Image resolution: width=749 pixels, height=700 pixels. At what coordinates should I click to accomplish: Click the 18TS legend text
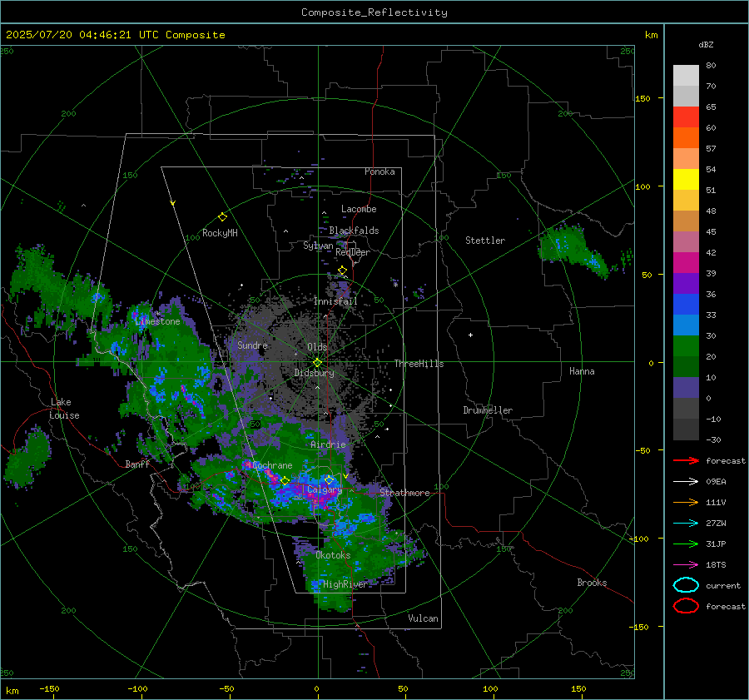[716, 565]
